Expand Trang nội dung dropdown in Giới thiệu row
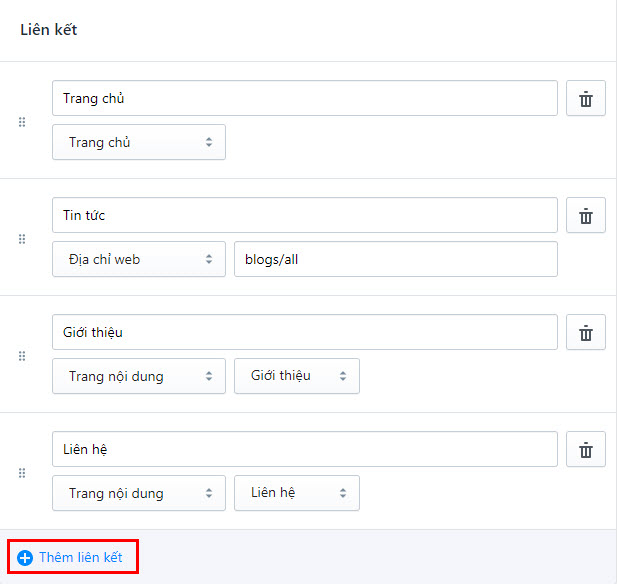 [139, 376]
